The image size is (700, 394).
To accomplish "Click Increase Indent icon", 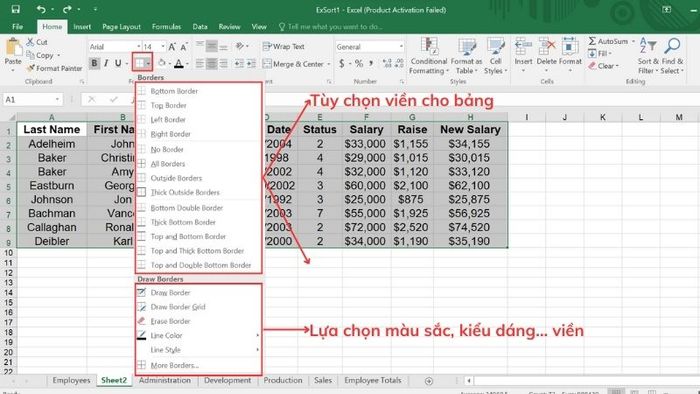I will tap(251, 64).
